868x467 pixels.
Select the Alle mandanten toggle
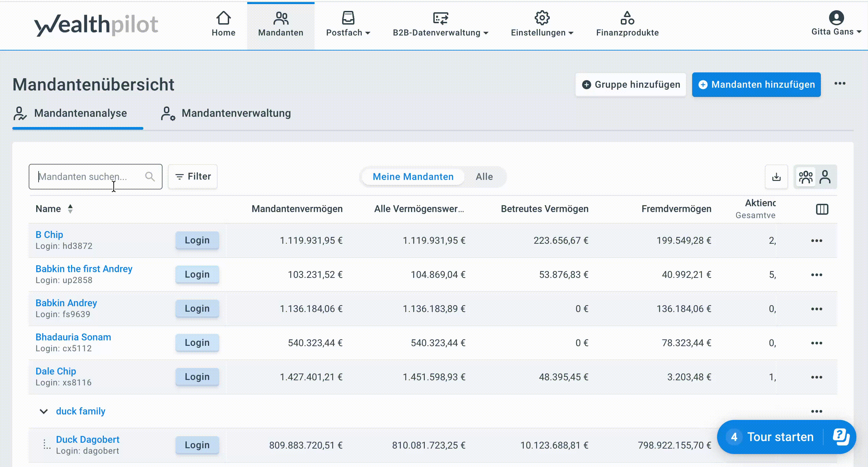click(x=484, y=176)
